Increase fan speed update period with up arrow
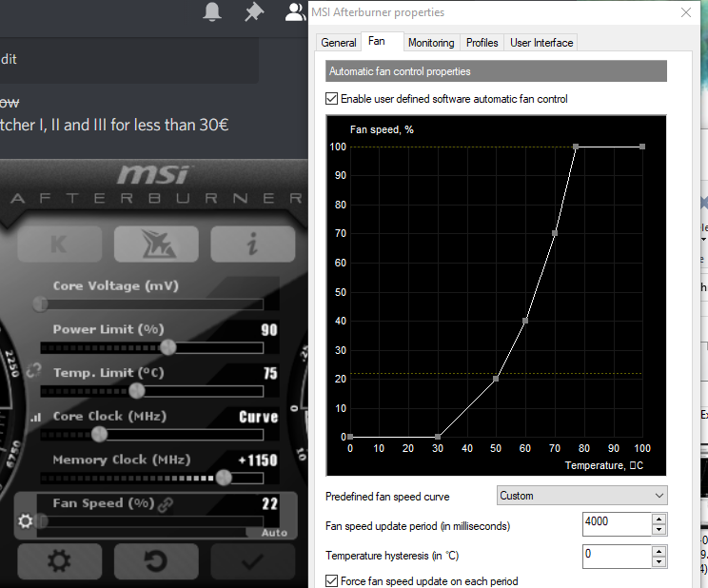The image size is (708, 588). pos(659,519)
